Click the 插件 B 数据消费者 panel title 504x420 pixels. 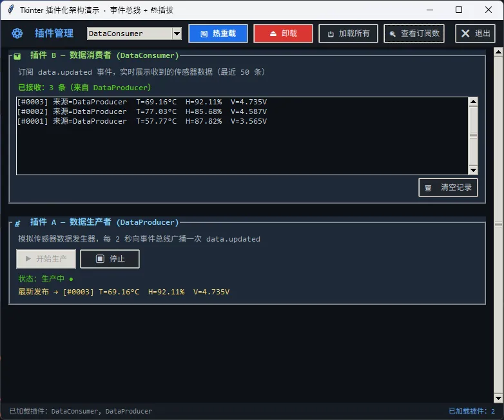(104, 55)
